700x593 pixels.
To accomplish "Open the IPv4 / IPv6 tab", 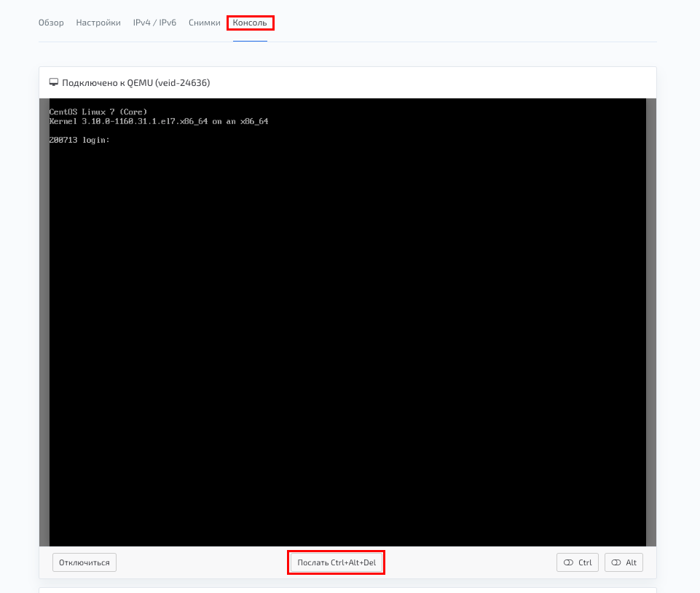I will coord(154,23).
